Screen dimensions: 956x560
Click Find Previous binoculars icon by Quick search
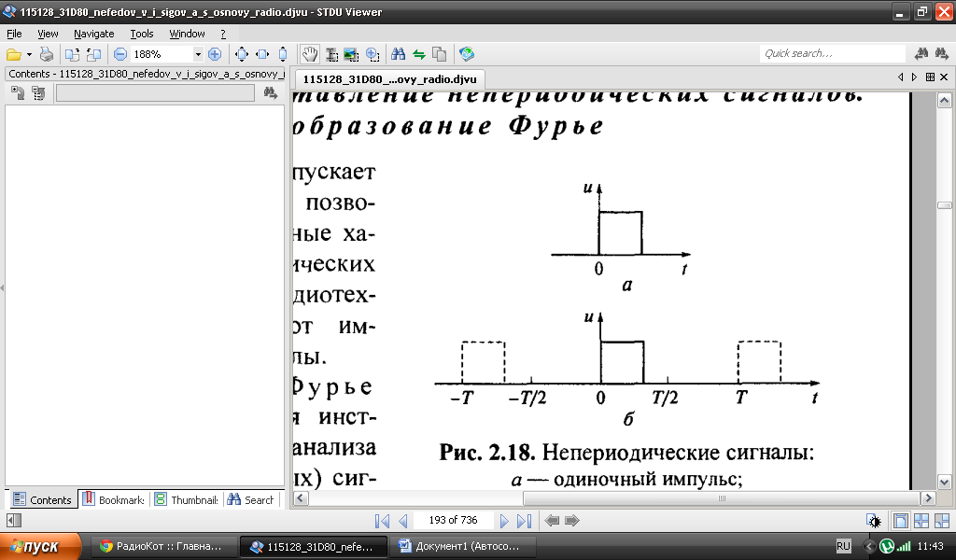921,53
